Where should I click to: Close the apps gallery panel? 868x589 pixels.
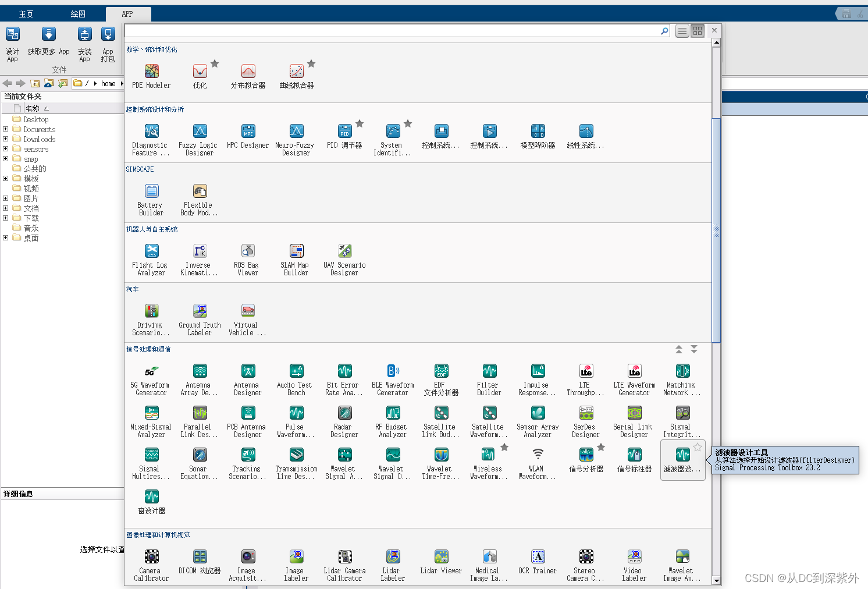[714, 31]
